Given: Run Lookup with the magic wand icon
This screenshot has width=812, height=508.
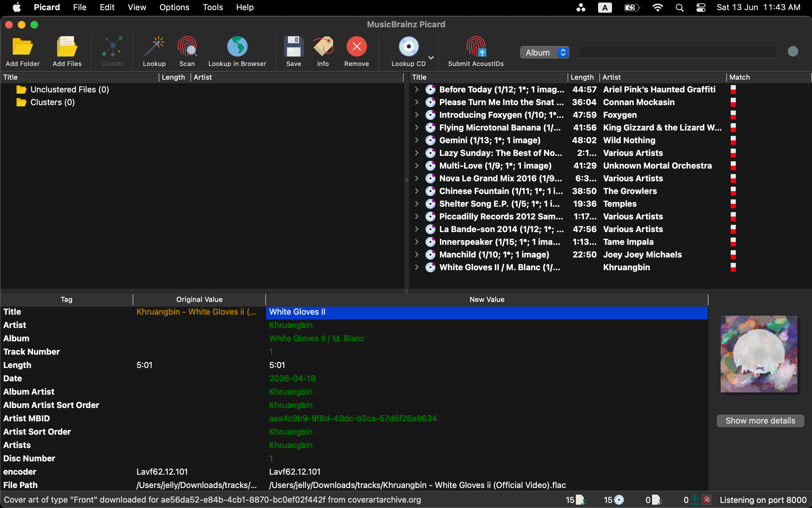Looking at the screenshot, I should [154, 47].
